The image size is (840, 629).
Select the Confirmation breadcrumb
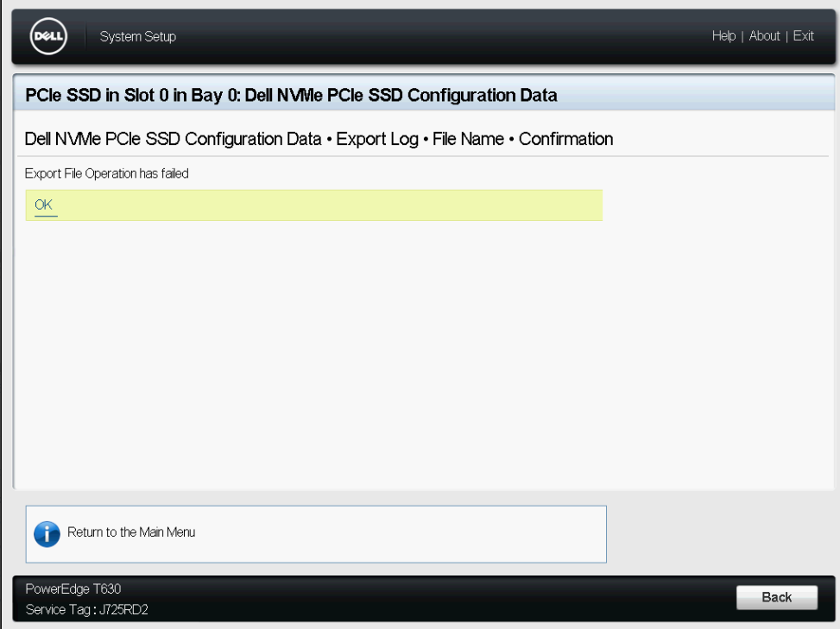pos(566,139)
